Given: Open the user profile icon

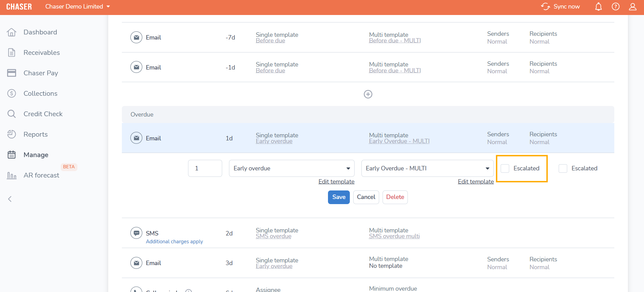Looking at the screenshot, I should point(632,7).
